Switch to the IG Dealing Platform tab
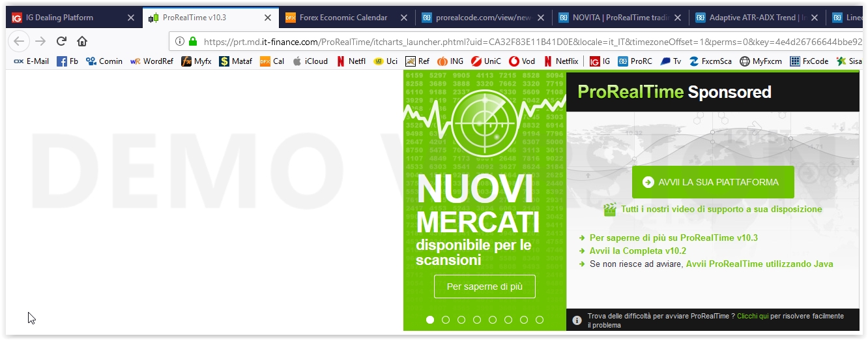Viewport: 868px width, 340px height. (x=74, y=18)
